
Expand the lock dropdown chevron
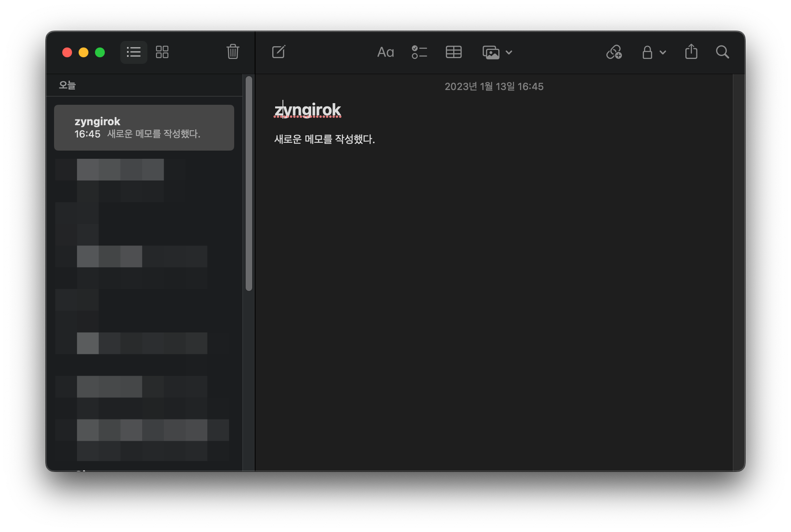663,52
